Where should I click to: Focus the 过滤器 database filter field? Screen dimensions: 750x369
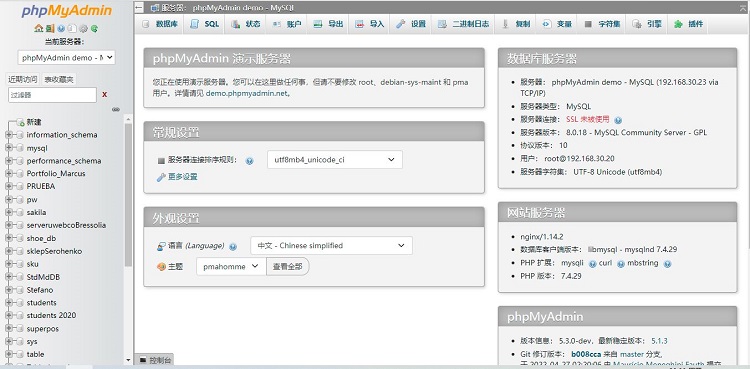pyautogui.click(x=52, y=95)
